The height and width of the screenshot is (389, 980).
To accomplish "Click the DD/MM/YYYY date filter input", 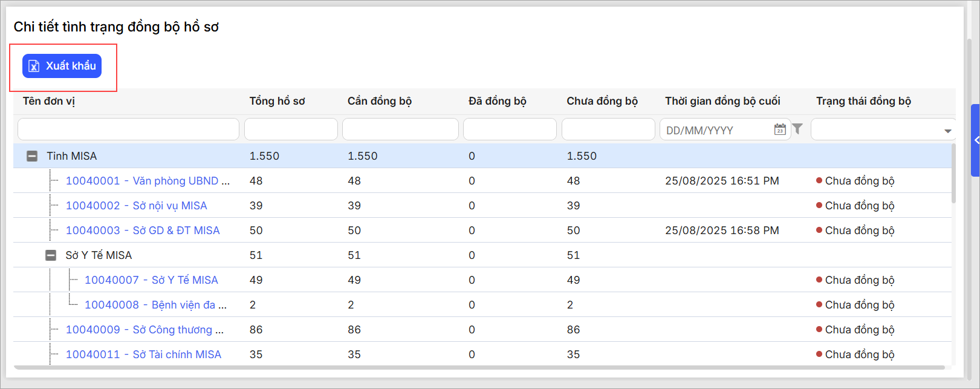I will point(716,130).
